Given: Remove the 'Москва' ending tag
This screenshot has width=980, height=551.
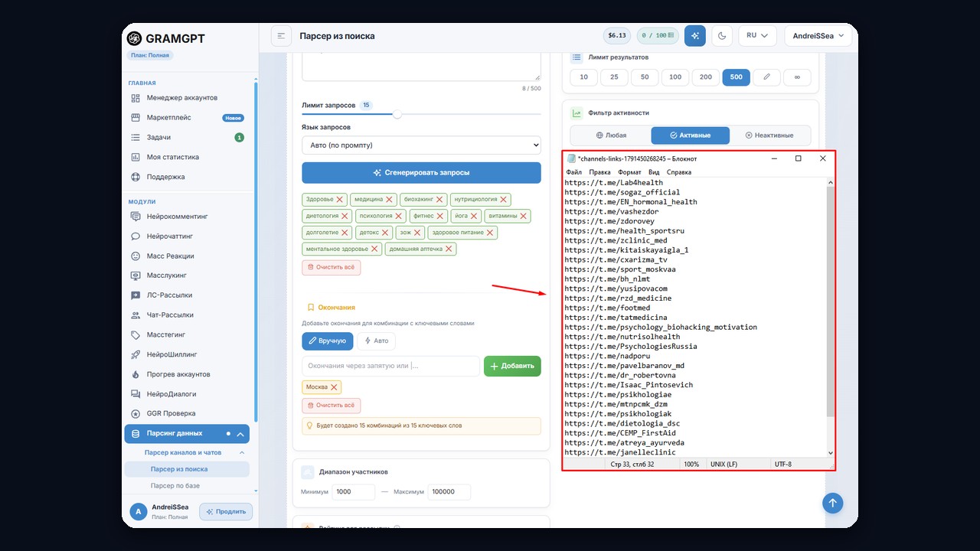Looking at the screenshot, I should click(334, 387).
